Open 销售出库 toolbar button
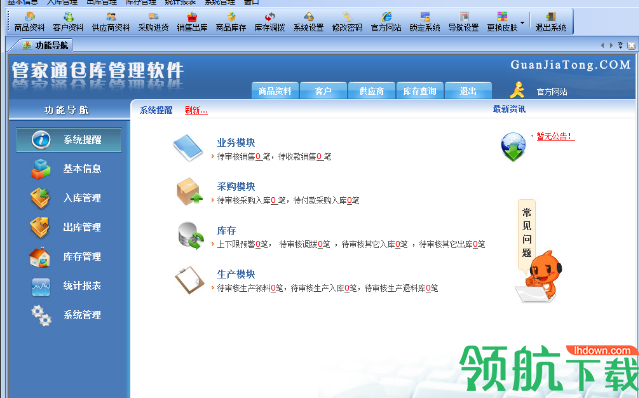Screen dimensions: 639x398 [x=192, y=22]
